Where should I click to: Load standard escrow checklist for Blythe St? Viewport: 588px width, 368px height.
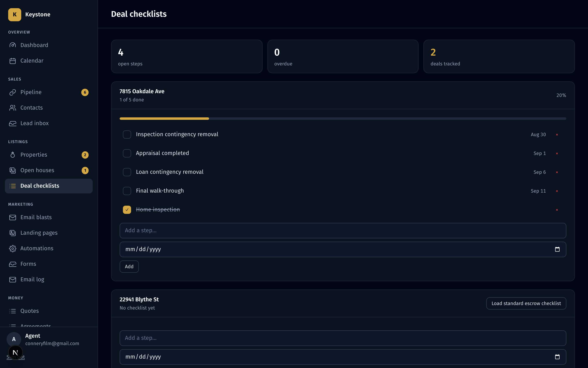[526, 304]
